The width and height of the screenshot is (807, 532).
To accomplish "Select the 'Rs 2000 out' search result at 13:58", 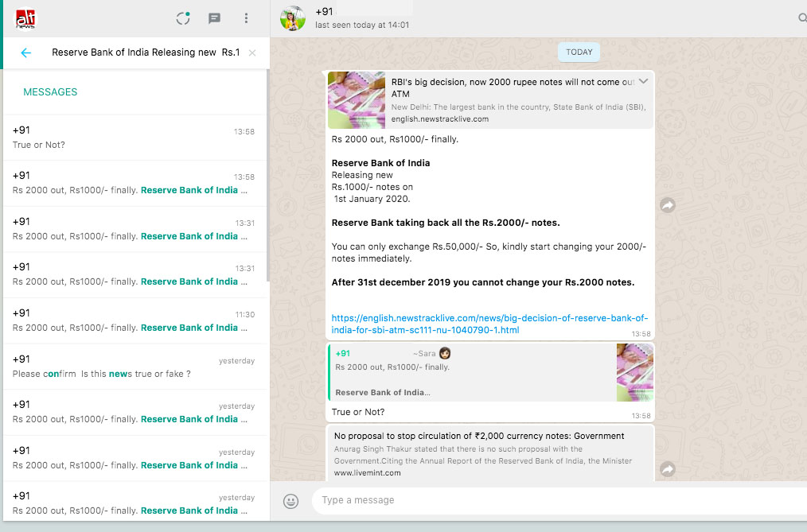I will (134, 183).
